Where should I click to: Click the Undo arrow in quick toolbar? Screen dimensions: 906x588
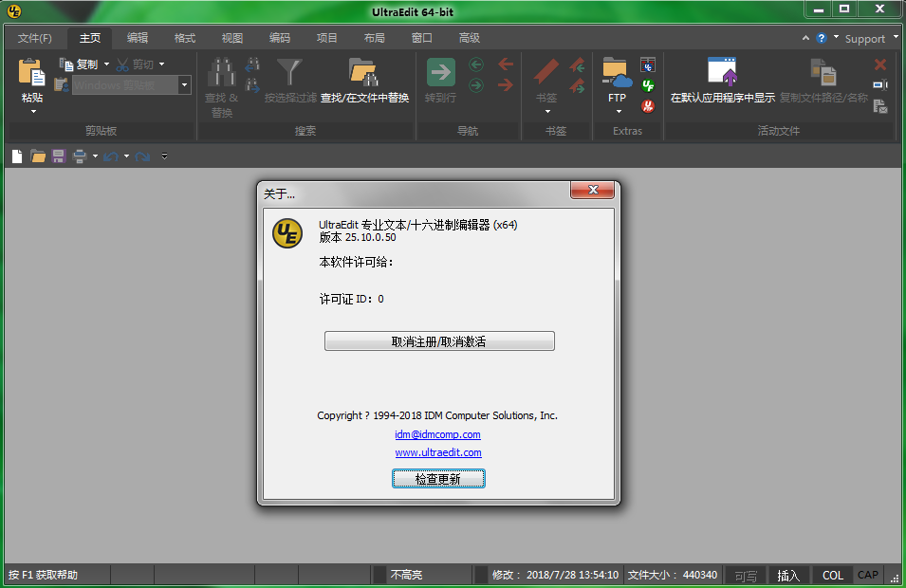(x=111, y=156)
